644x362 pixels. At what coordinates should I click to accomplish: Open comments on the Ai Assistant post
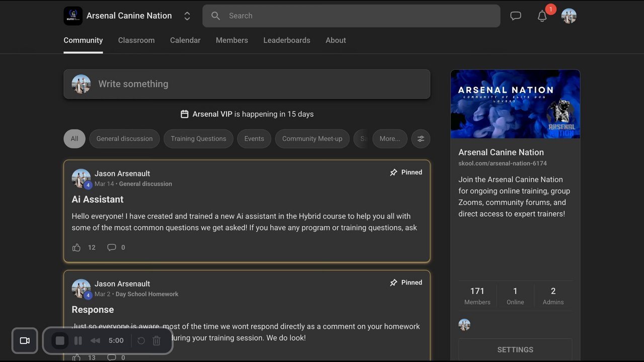tap(112, 247)
